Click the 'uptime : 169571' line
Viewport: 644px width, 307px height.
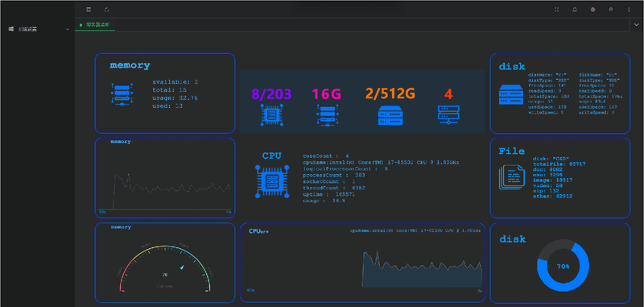coord(329,194)
